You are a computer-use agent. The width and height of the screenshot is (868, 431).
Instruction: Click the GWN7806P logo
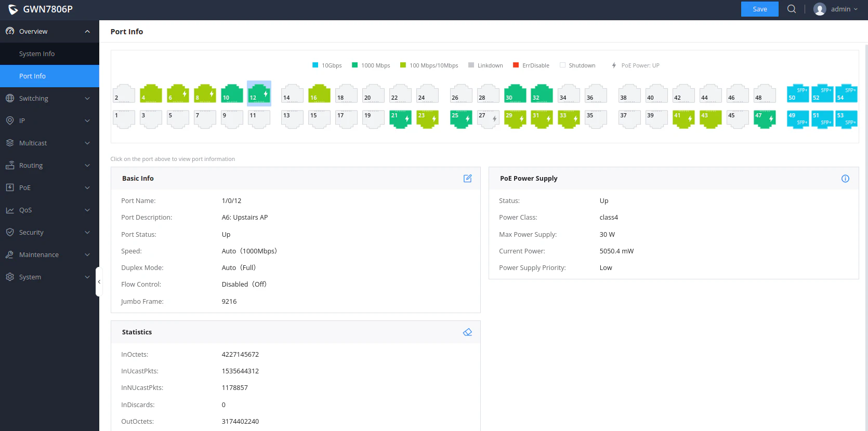pos(40,9)
